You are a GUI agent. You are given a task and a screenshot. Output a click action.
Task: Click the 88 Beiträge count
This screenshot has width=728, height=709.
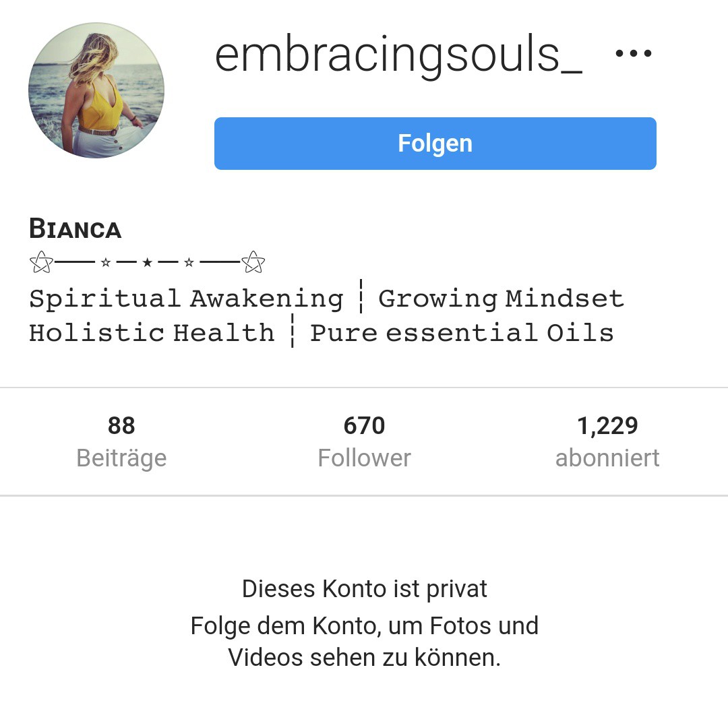[121, 441]
